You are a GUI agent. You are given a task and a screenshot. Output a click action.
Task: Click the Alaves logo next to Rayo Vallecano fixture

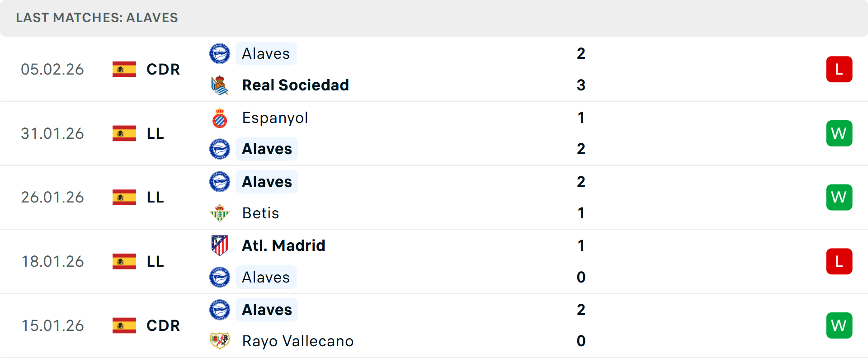pos(220,310)
